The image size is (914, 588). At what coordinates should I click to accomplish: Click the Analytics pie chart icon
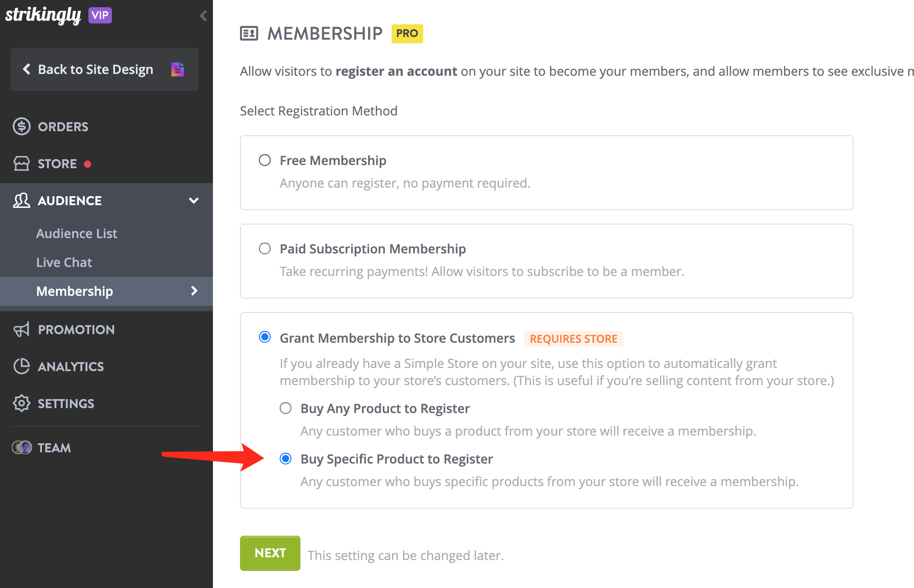(21, 367)
